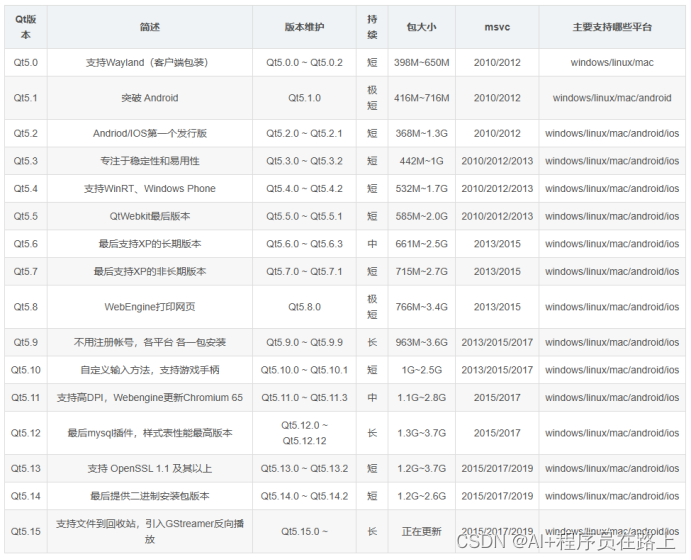Click the '963M~3.6G' package size
The width and height of the screenshot is (691, 560).
[421, 342]
